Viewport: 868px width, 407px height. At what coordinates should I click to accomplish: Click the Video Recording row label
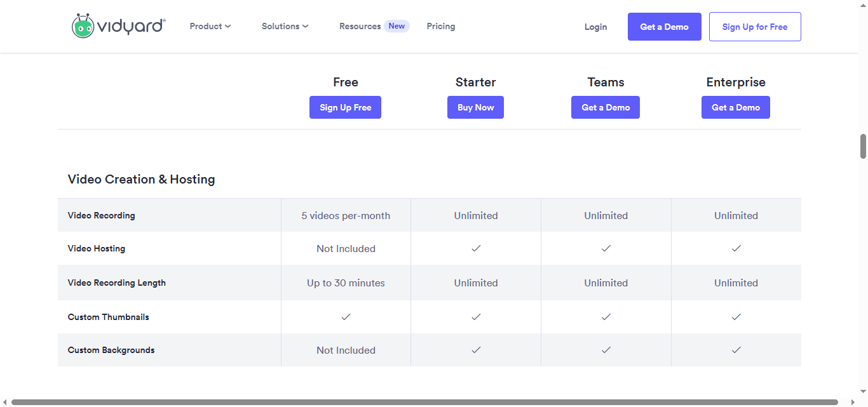point(102,215)
